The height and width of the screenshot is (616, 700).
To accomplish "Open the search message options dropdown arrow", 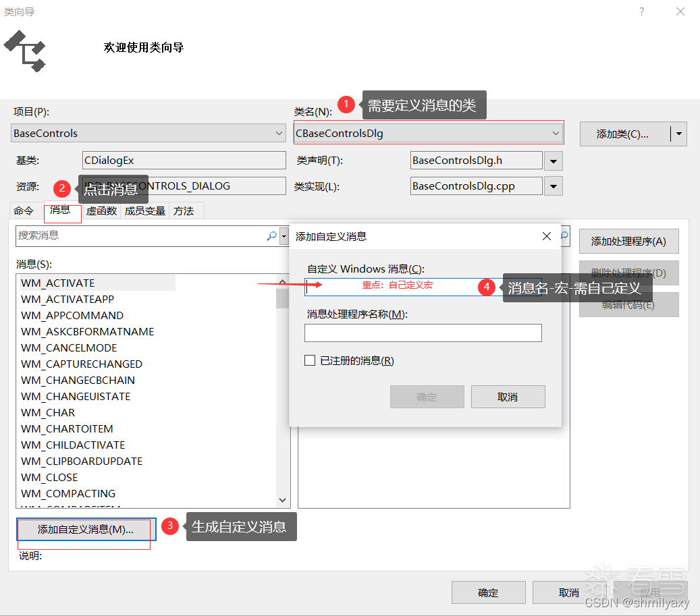I will [284, 236].
